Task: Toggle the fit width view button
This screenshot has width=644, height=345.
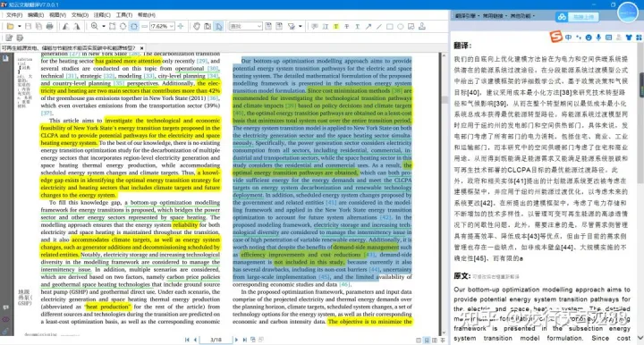Action: [134, 26]
